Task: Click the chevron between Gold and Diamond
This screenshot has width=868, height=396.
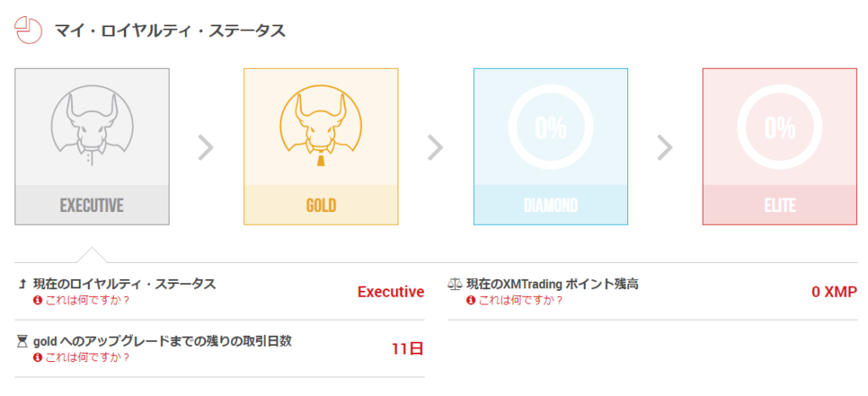Action: pos(436,148)
